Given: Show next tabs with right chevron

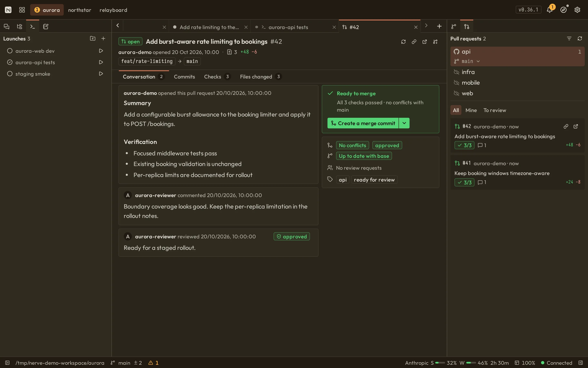Looking at the screenshot, I should coord(426,26).
